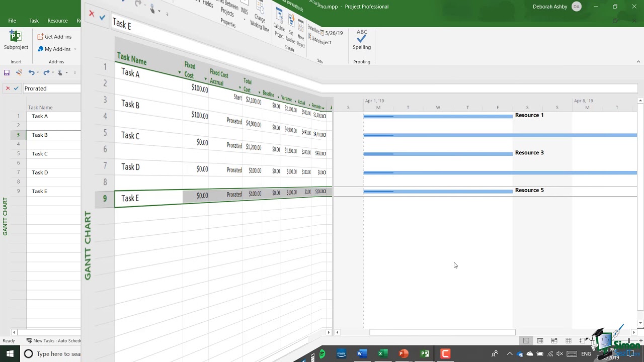The width and height of the screenshot is (644, 362).
Task: Confirm the entry bar edit with blue check
Action: [x=16, y=88]
